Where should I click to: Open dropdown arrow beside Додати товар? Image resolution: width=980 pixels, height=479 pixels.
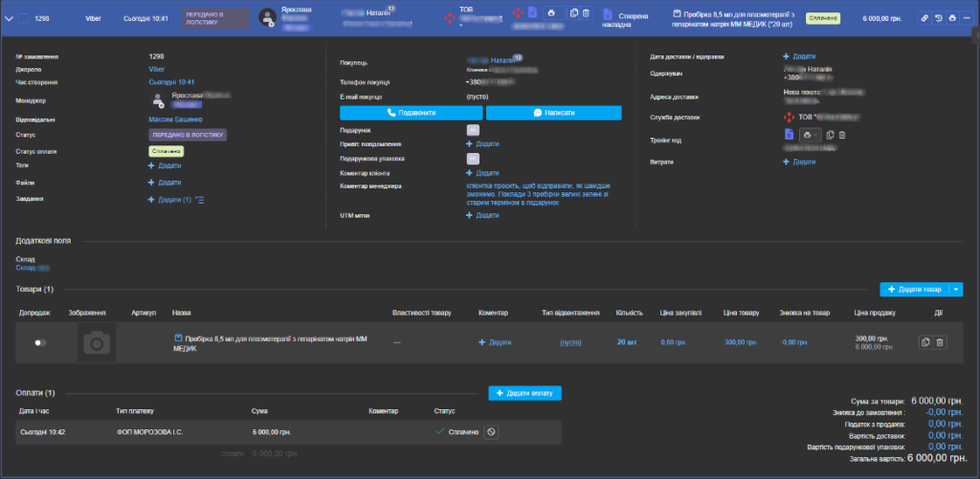tap(956, 289)
